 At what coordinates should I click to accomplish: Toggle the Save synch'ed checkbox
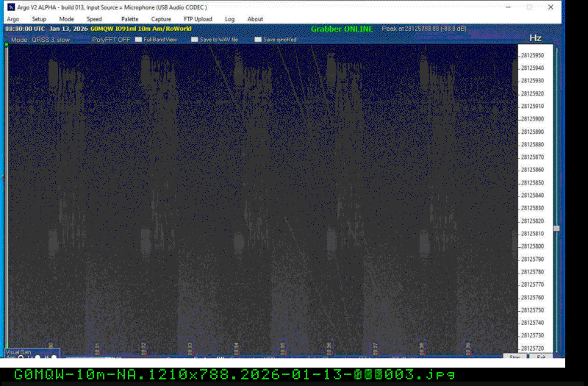pos(257,40)
